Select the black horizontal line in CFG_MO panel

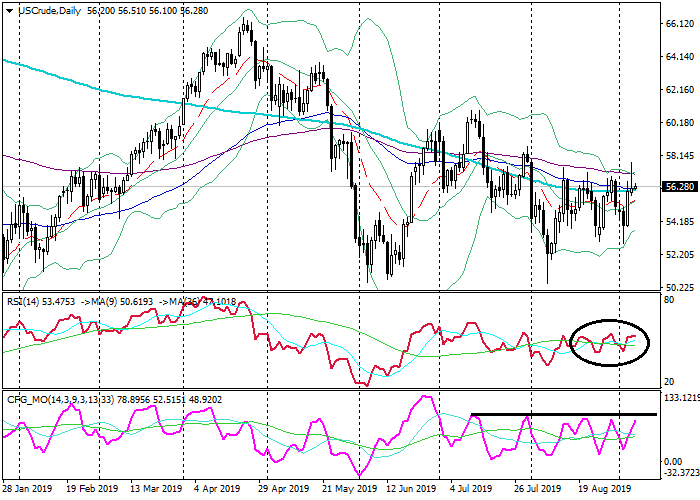[563, 414]
